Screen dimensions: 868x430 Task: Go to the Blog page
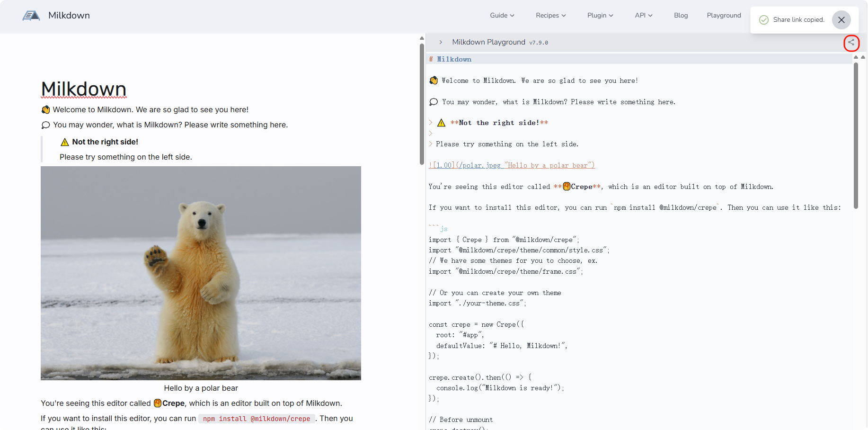coord(681,15)
